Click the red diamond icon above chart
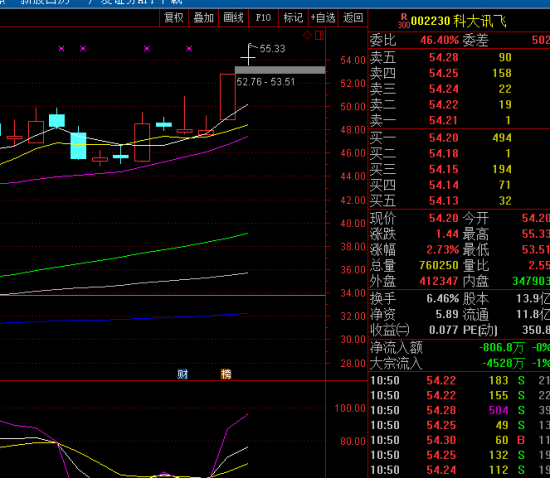Viewport: 550px width, 478px height. [307, 35]
